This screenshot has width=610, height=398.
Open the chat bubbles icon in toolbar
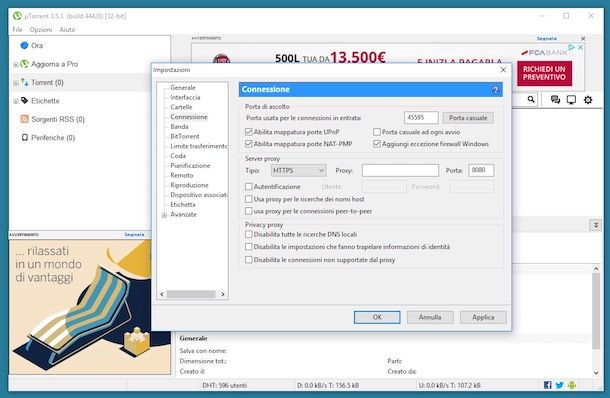click(x=555, y=100)
